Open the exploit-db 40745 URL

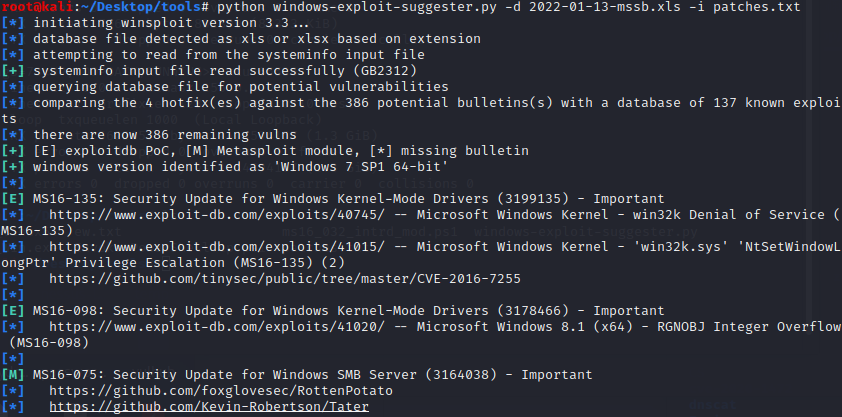coord(217,215)
